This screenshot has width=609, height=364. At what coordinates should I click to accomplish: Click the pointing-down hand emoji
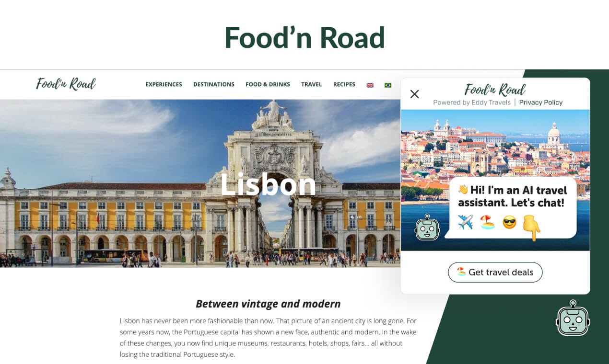[x=531, y=227]
